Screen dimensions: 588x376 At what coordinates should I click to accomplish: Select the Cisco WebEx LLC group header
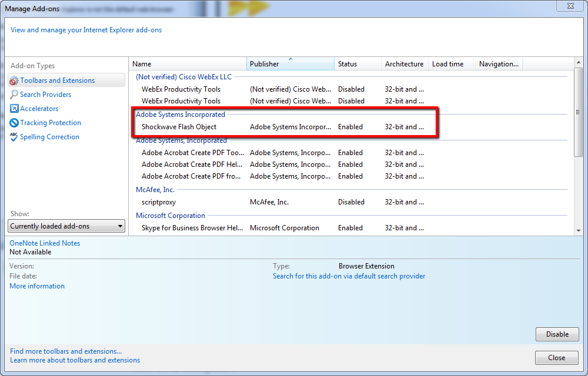click(x=183, y=77)
